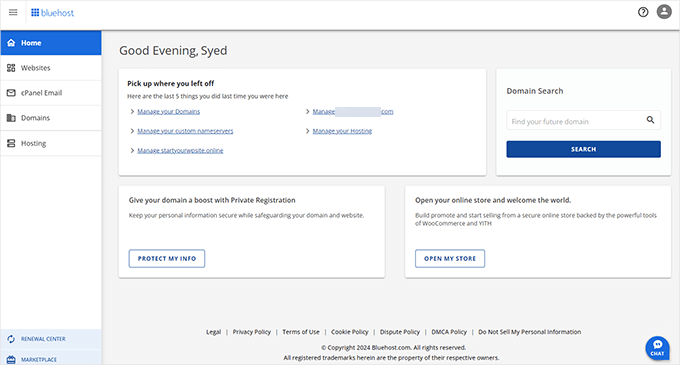Click the Manage link with redacted .com domain
680x365 pixels.
click(353, 111)
